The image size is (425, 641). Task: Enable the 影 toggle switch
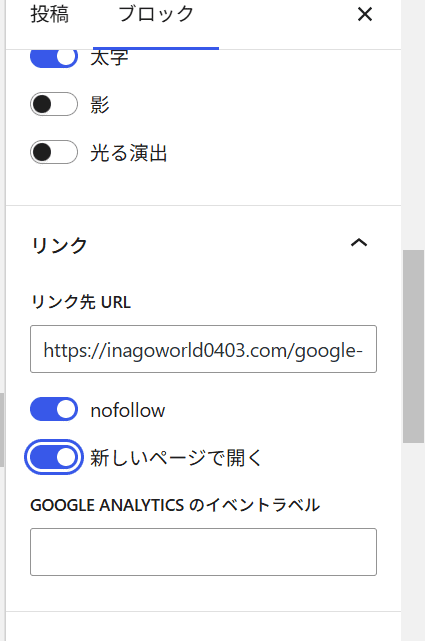pos(54,104)
